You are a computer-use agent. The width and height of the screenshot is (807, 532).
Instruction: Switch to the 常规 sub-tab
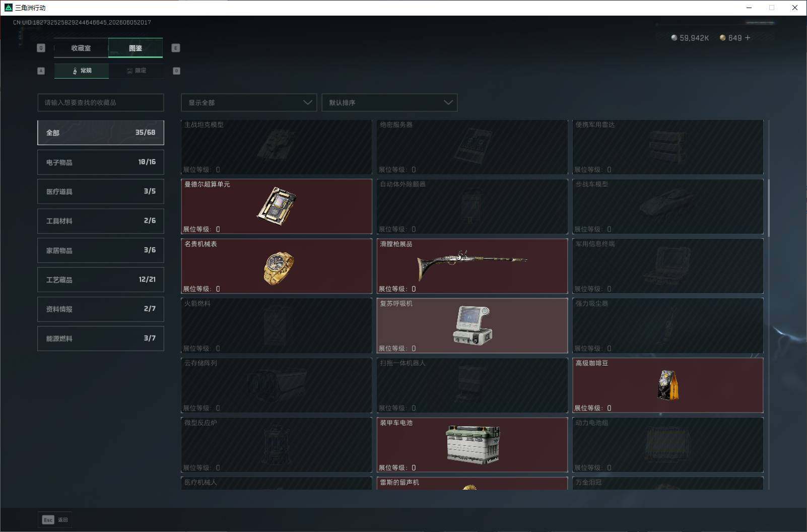pyautogui.click(x=82, y=71)
